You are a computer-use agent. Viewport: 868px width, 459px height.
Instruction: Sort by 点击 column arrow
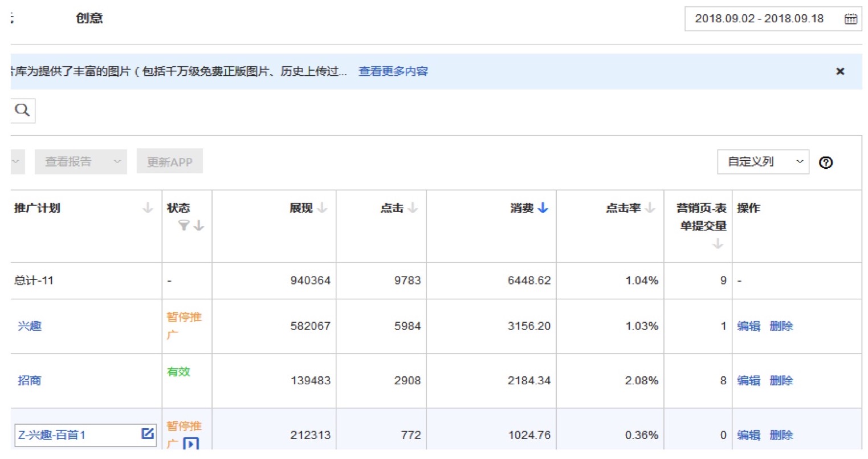click(x=413, y=208)
